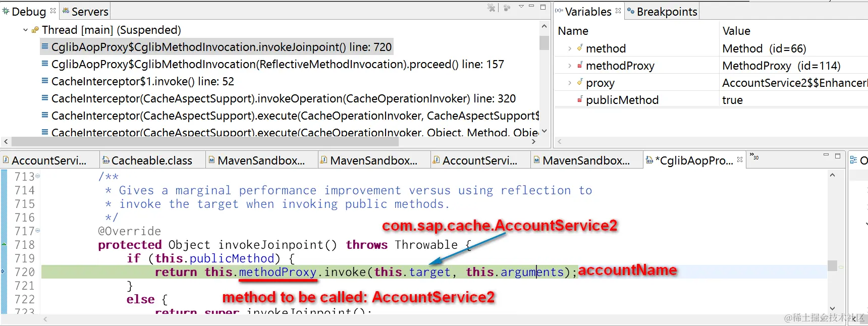Expand the method variable
Viewport: 868px width, 326px height.
(x=570, y=49)
